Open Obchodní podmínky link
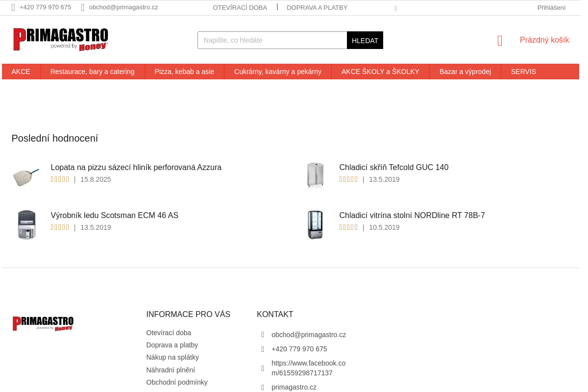 coord(177,382)
